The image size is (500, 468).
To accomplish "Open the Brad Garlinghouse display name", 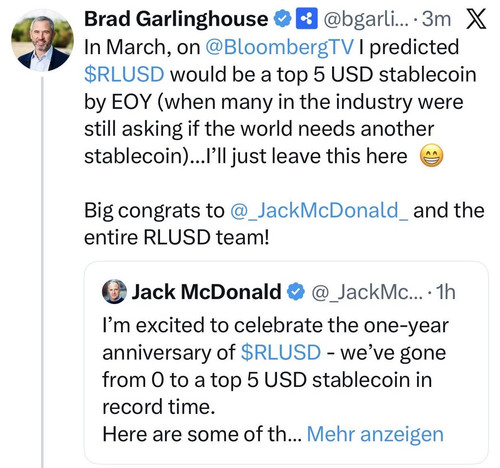I will pos(176,19).
